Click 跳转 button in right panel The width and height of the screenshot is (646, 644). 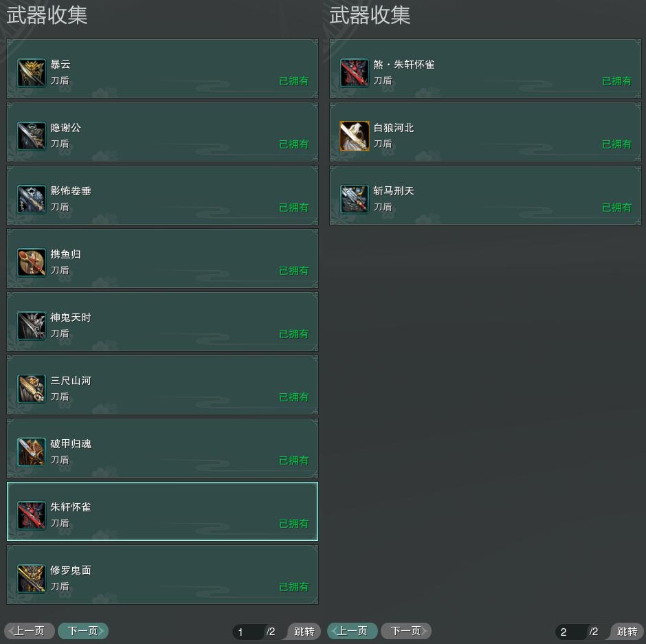pyautogui.click(x=627, y=631)
